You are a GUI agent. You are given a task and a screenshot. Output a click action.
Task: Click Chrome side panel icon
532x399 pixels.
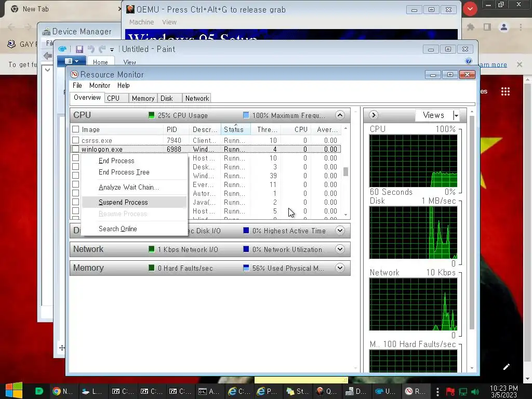[487, 27]
